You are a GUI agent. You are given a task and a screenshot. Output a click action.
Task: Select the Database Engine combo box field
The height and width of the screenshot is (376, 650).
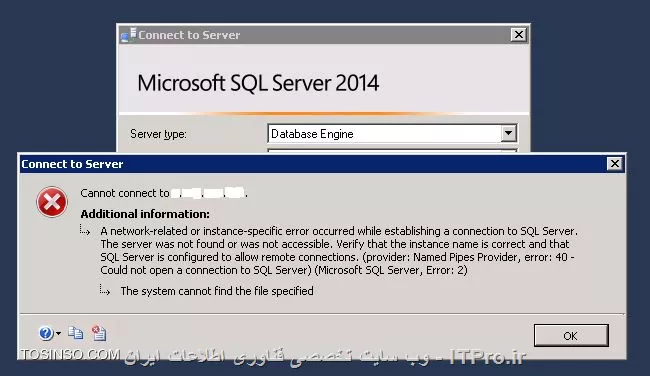392,133
